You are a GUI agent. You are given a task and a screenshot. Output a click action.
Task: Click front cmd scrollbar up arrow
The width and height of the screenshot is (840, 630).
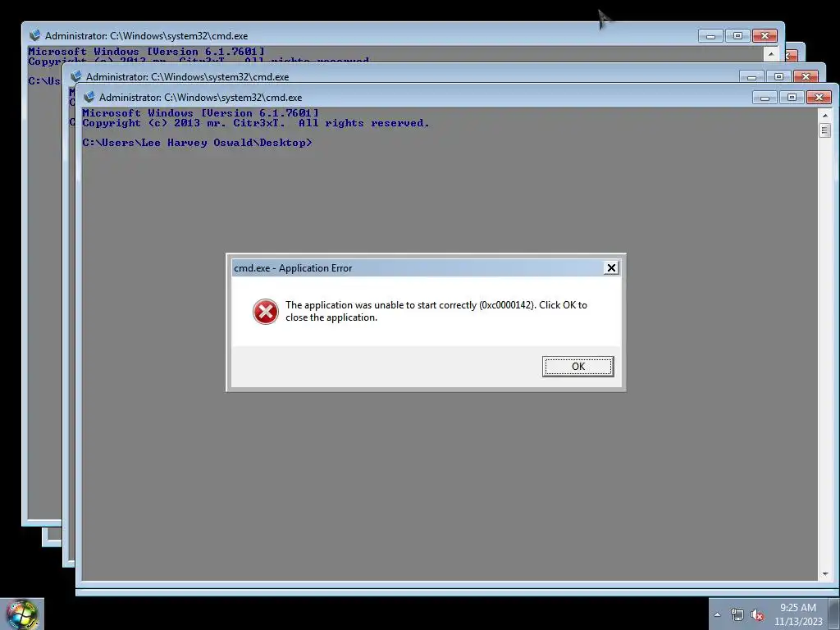[825, 115]
